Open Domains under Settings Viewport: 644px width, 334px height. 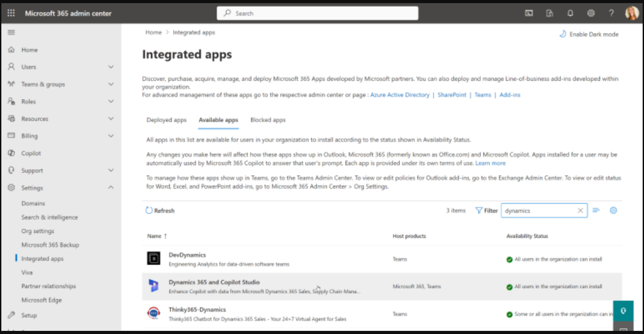[33, 203]
